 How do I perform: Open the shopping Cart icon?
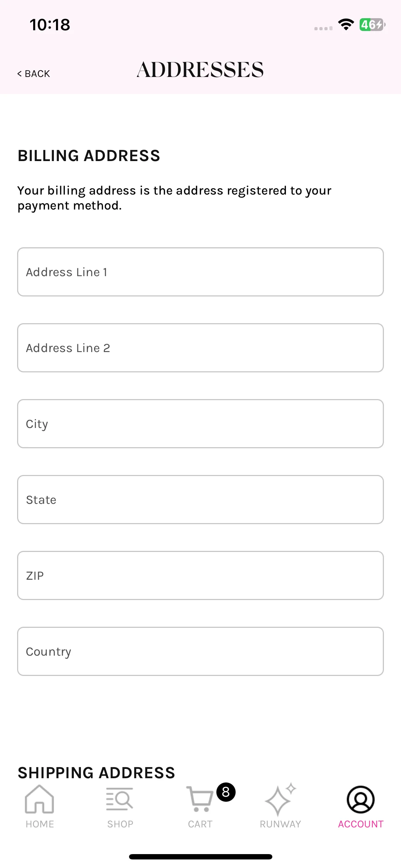click(200, 799)
